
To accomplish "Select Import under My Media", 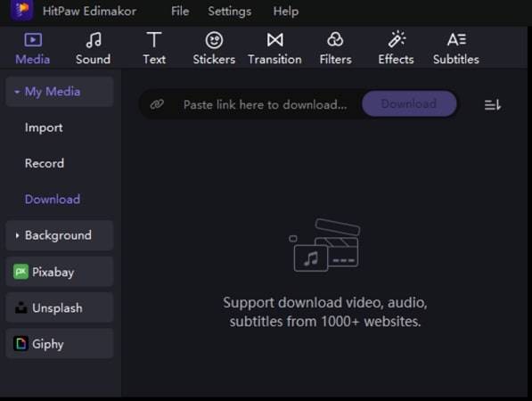I will (44, 128).
